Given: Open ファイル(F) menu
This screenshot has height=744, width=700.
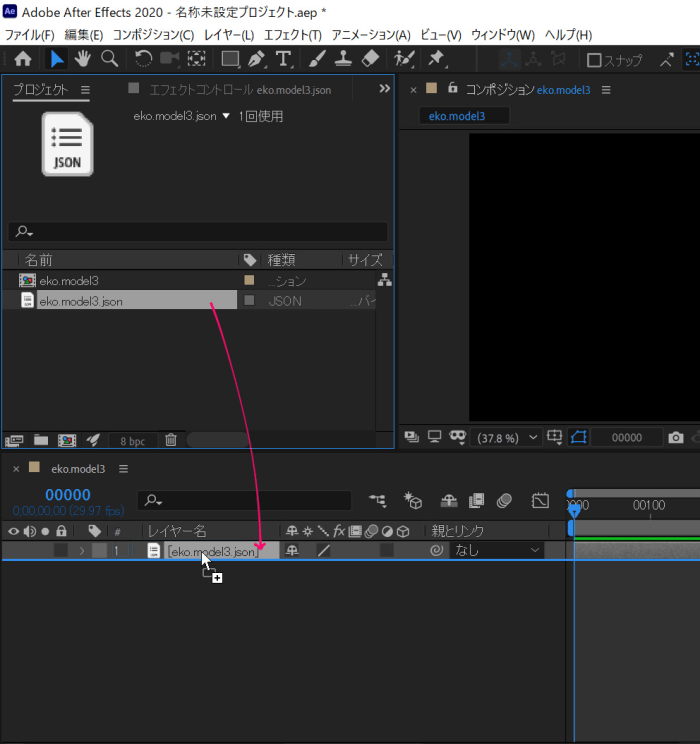Looking at the screenshot, I should click(x=29, y=35).
